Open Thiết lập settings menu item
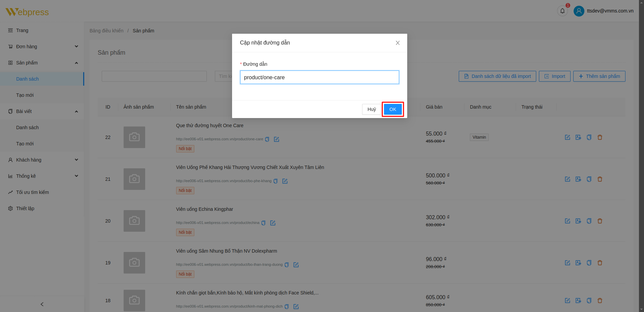The width and height of the screenshot is (644, 312). (x=25, y=208)
